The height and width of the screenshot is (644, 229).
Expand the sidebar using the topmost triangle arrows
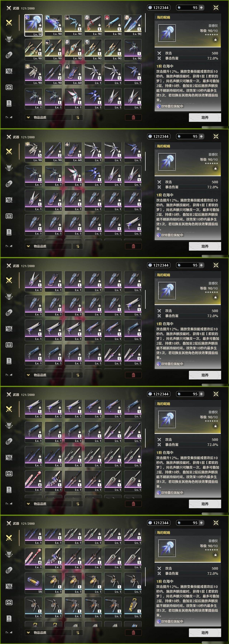coord(9,117)
